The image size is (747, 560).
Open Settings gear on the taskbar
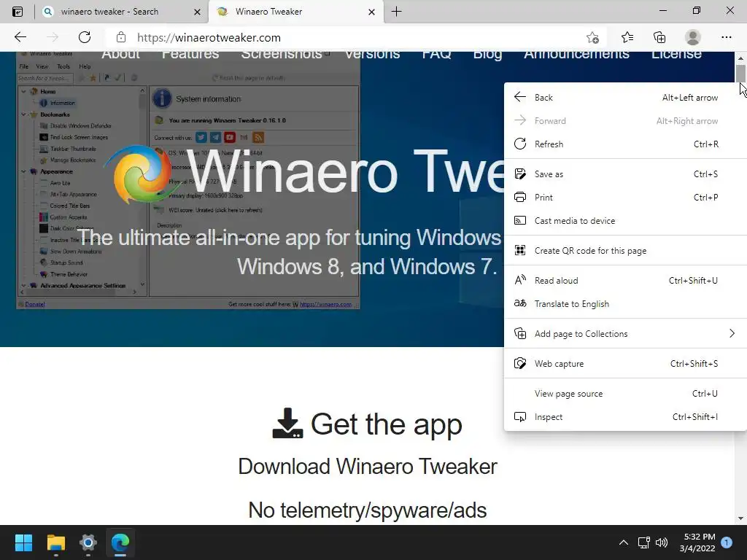(x=88, y=542)
